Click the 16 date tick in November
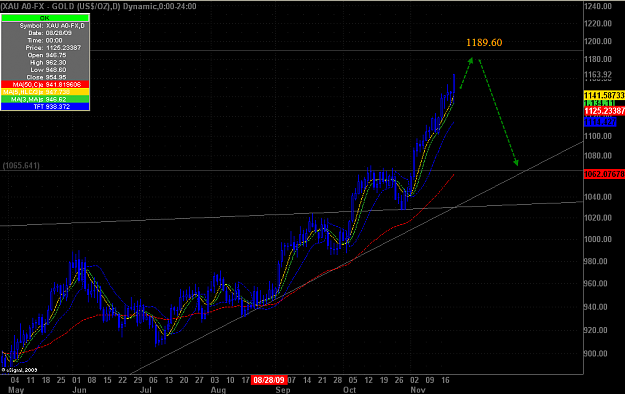Screen dimensions: 625x394 445,380
